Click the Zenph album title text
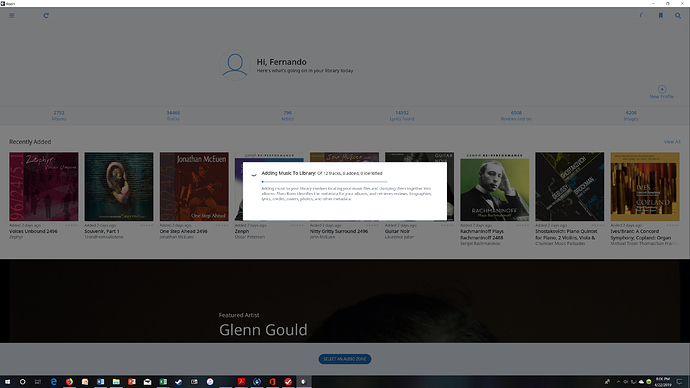This screenshot has width=690, height=388. [x=242, y=231]
